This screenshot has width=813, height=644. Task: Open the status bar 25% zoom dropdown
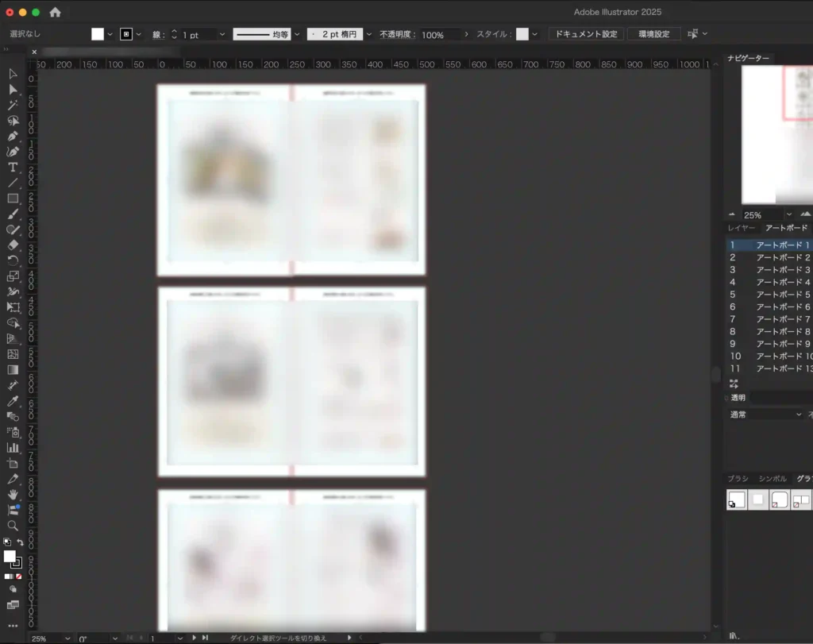pyautogui.click(x=67, y=638)
